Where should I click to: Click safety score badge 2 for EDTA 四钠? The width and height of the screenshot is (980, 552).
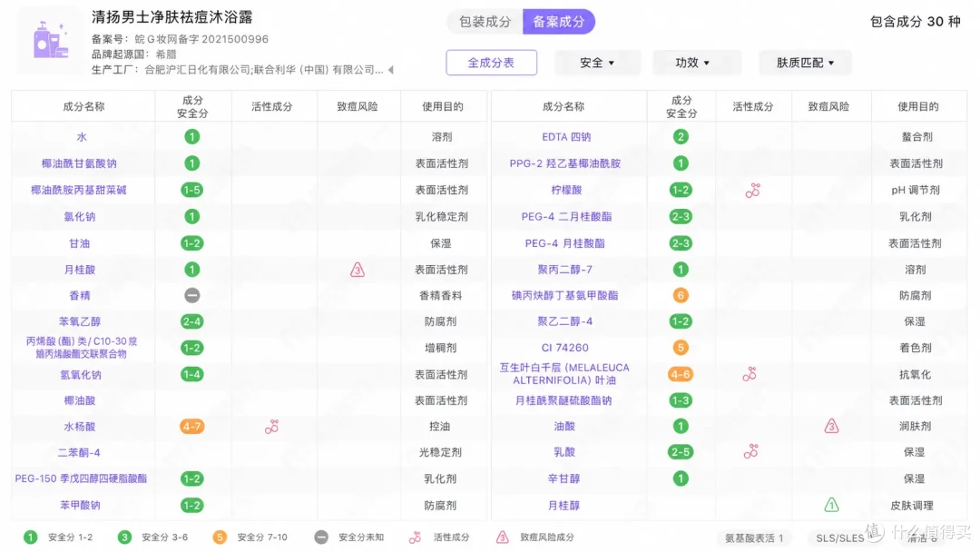[681, 137]
